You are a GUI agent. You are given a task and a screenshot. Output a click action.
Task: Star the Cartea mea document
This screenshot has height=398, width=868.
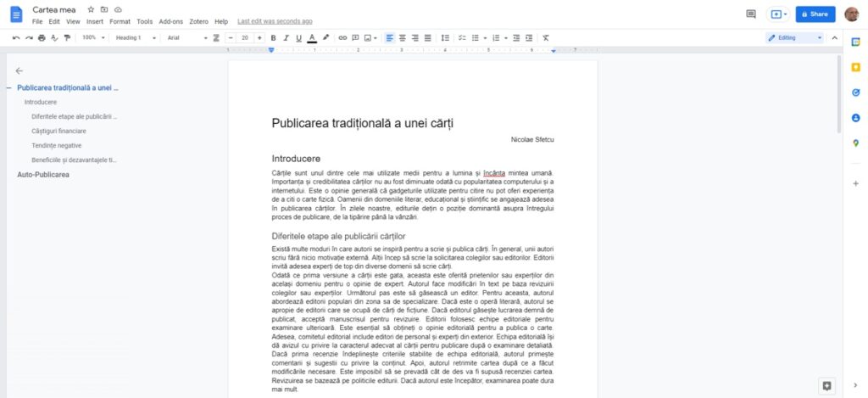(x=91, y=9)
